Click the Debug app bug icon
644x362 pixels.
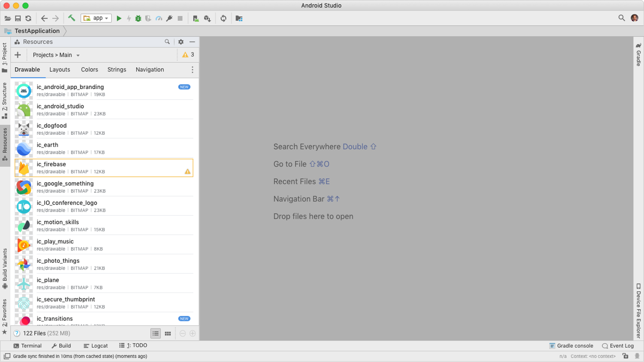[138, 18]
